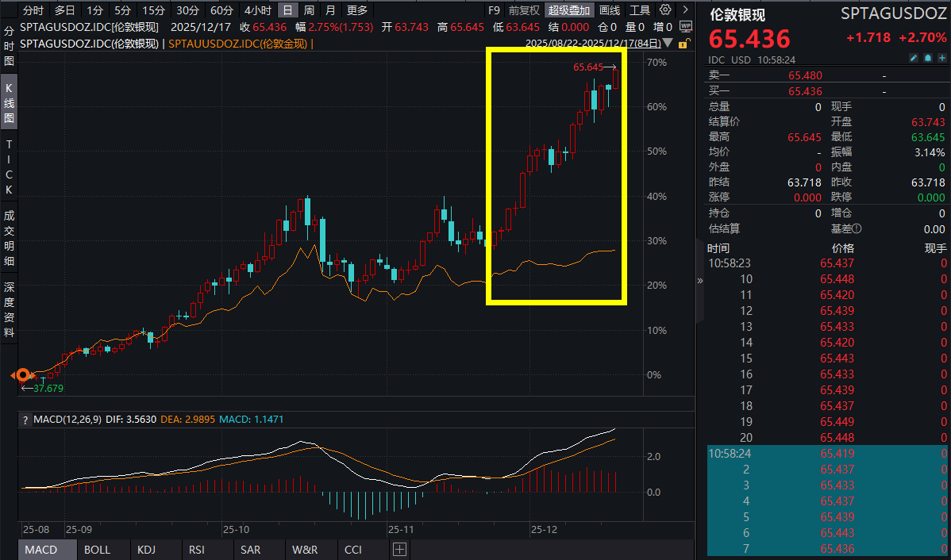Image resolution: width=951 pixels, height=560 pixels.
Task: Select the 30分 period
Action: tap(187, 10)
